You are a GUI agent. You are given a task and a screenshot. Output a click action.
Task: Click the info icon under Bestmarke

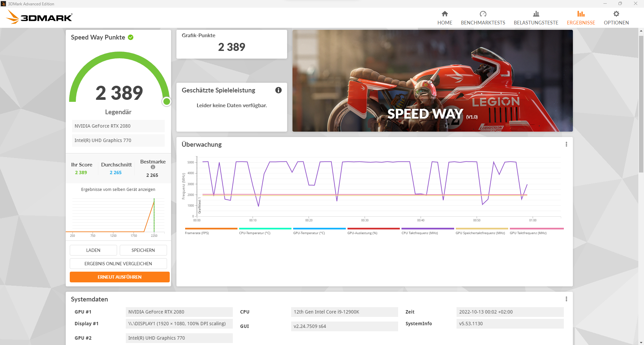153,167
